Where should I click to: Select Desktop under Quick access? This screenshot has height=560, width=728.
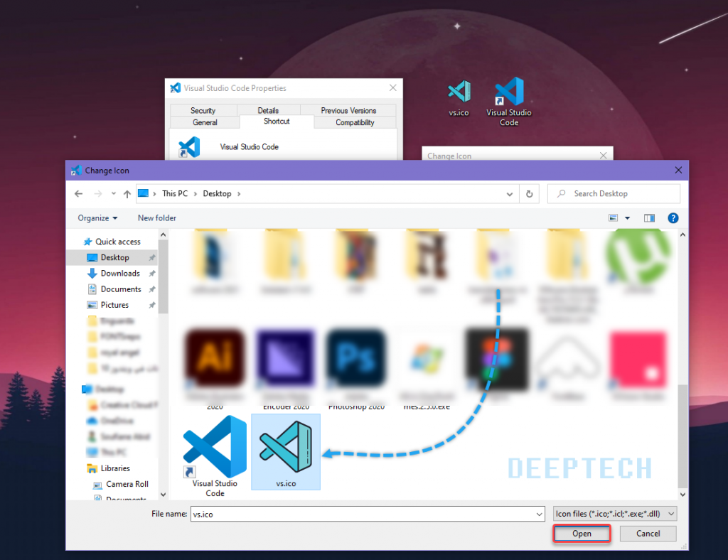(x=112, y=257)
